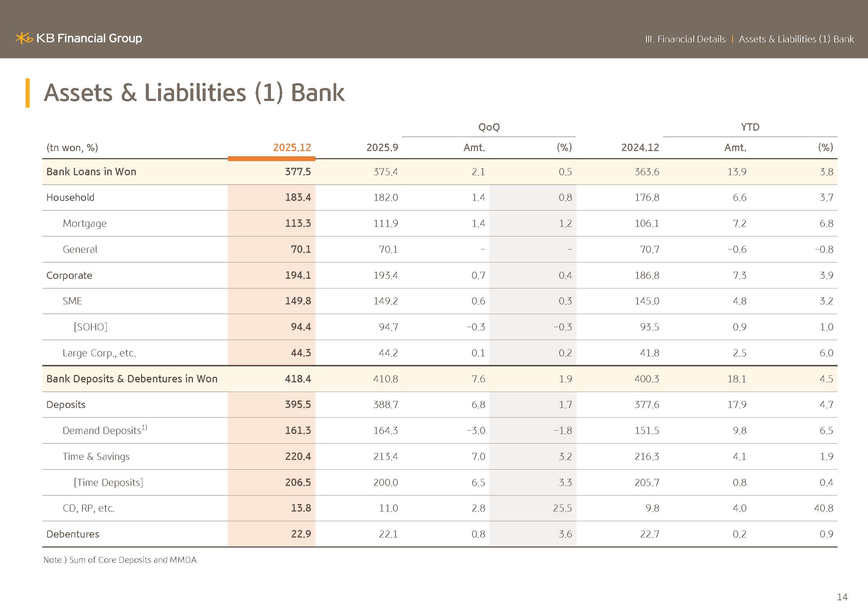Click the Mortgage row label
Image resolution: width=868 pixels, height=614 pixels.
coord(85,223)
